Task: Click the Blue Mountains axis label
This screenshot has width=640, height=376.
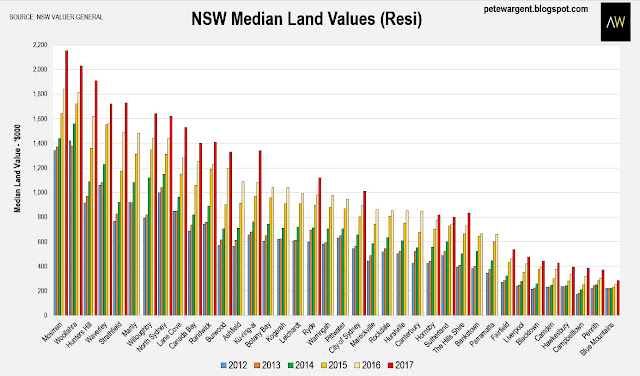Action: (598, 338)
